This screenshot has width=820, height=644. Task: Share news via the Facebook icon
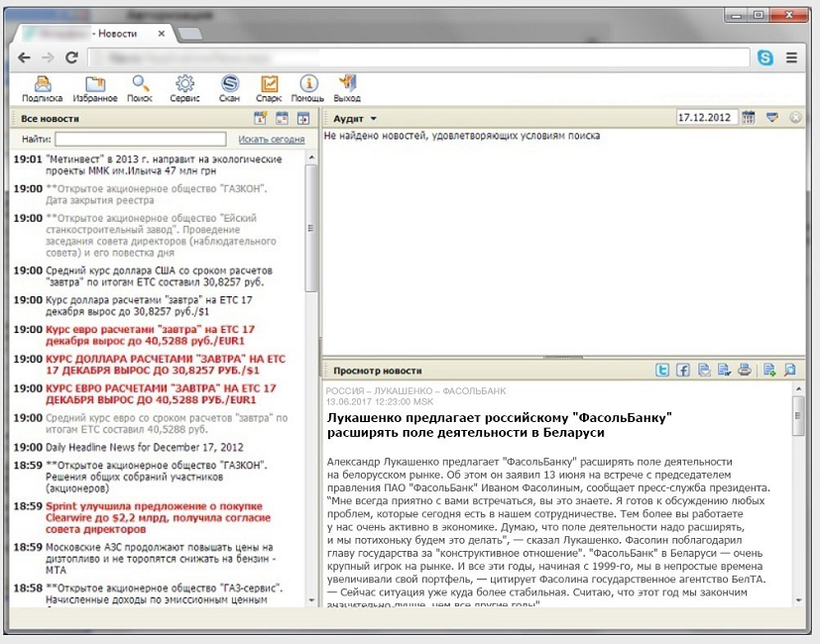(x=683, y=371)
